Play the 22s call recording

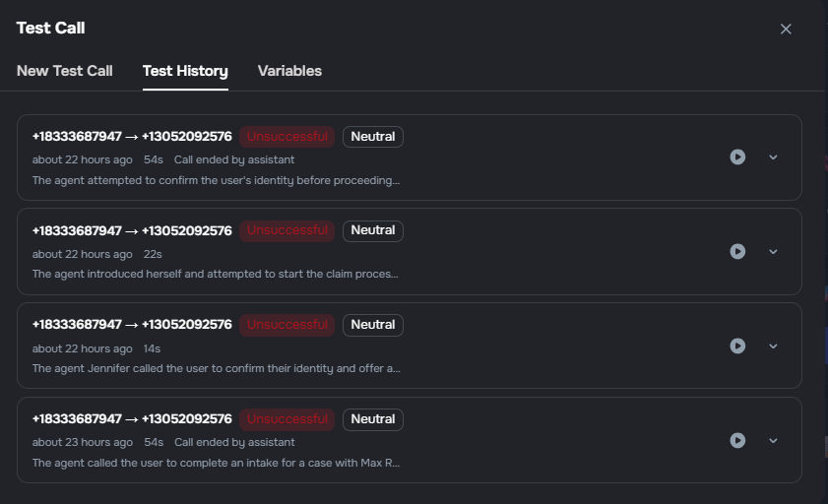pos(737,251)
